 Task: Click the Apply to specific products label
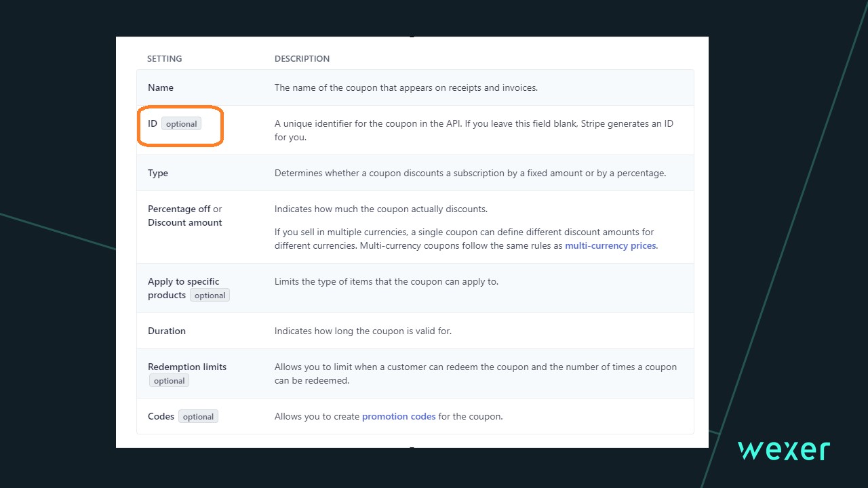click(183, 281)
